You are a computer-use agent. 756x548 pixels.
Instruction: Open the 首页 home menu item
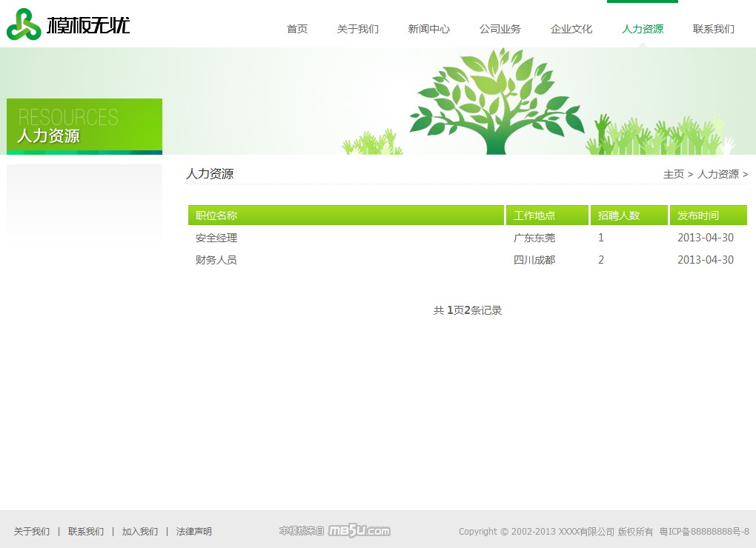tap(297, 29)
